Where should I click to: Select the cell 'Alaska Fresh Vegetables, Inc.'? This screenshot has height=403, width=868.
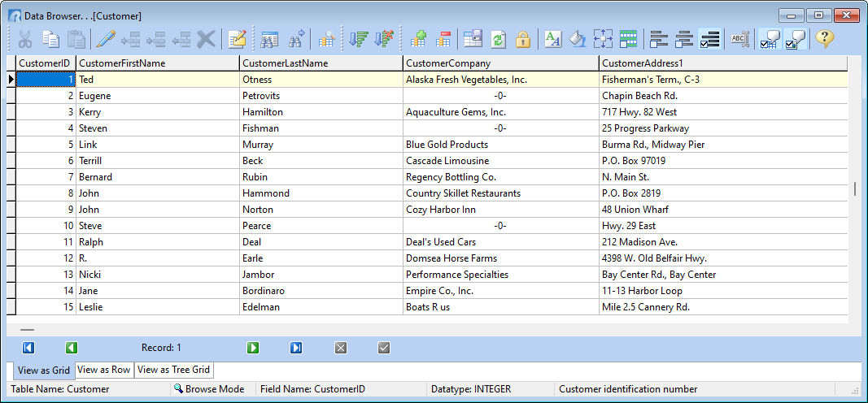(x=501, y=80)
